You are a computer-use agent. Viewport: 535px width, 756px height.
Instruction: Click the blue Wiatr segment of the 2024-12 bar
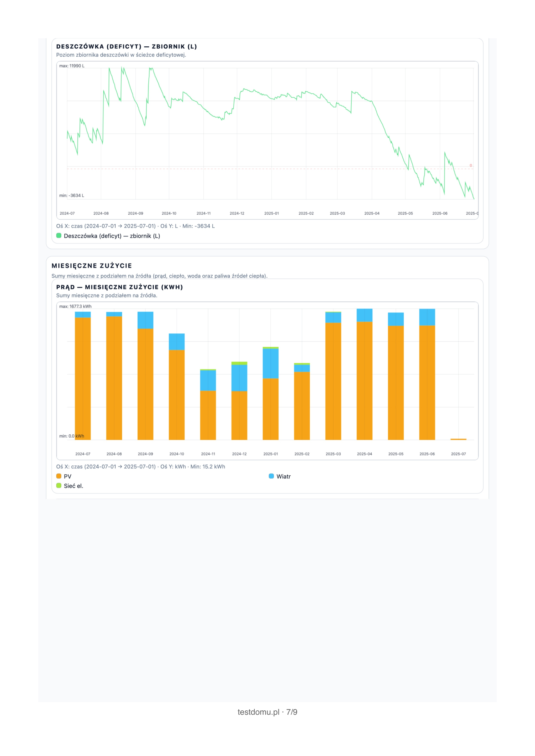click(x=239, y=378)
